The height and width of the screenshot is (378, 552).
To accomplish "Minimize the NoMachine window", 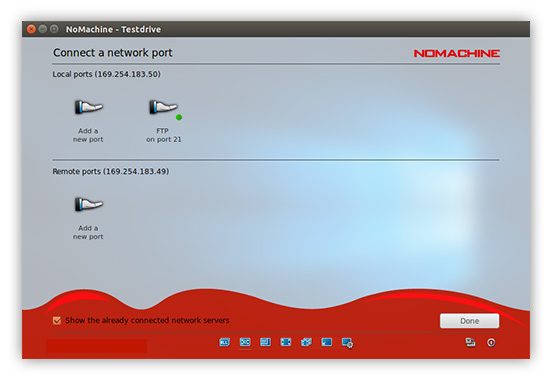I will click(43, 29).
